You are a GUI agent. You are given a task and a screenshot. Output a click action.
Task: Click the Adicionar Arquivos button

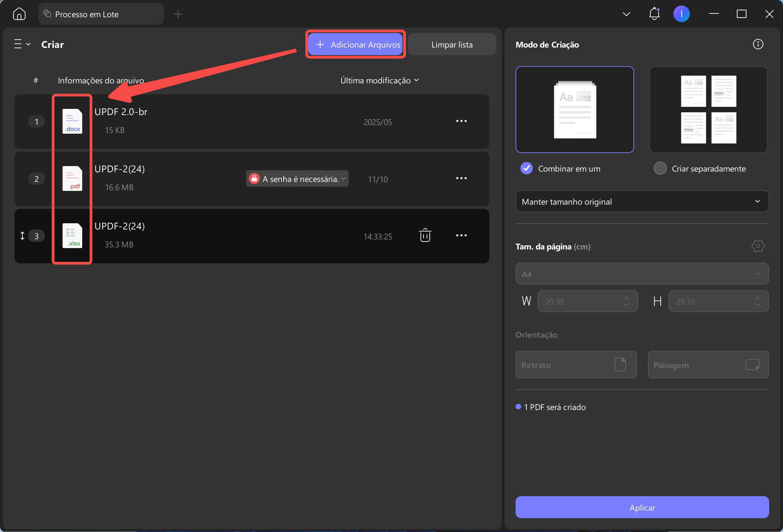coord(355,44)
